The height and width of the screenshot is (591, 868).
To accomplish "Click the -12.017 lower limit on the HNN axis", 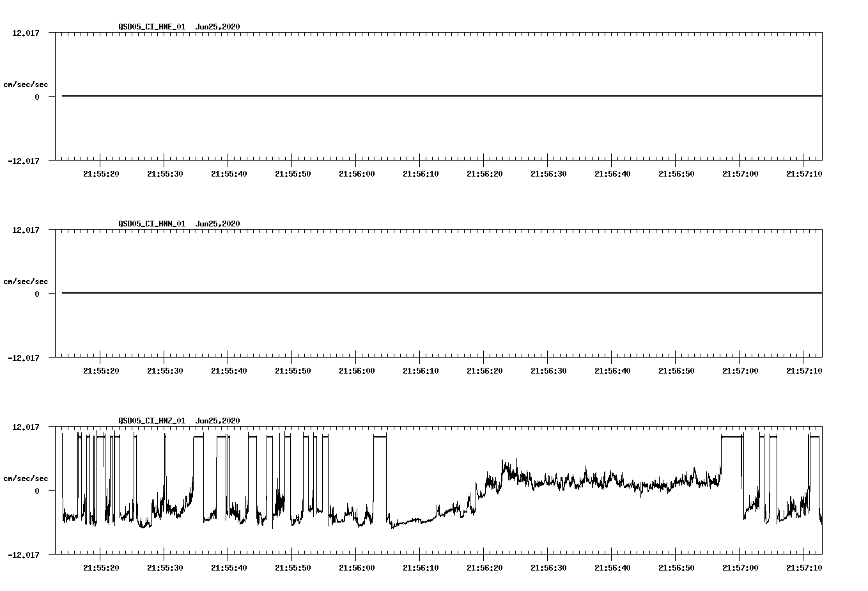I will 24,358.
